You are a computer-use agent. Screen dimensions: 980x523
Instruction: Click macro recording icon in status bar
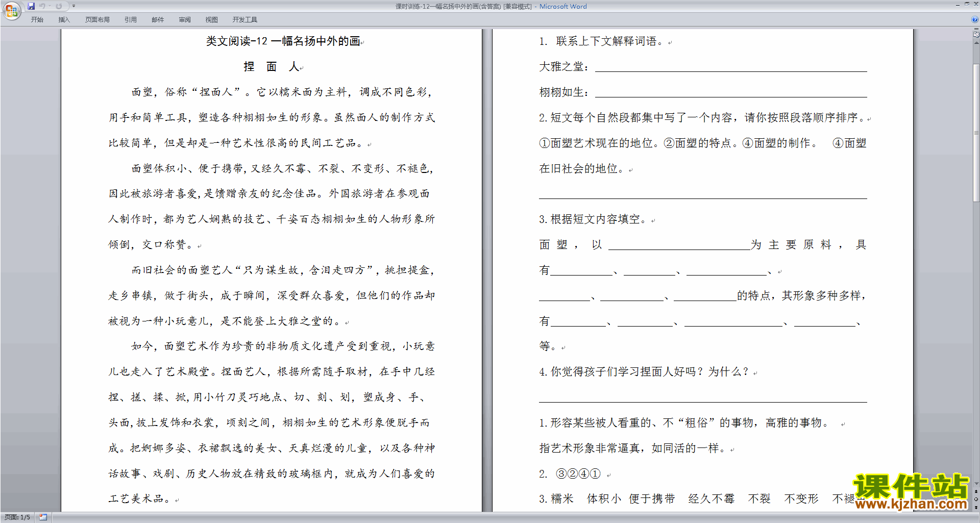[x=43, y=517]
